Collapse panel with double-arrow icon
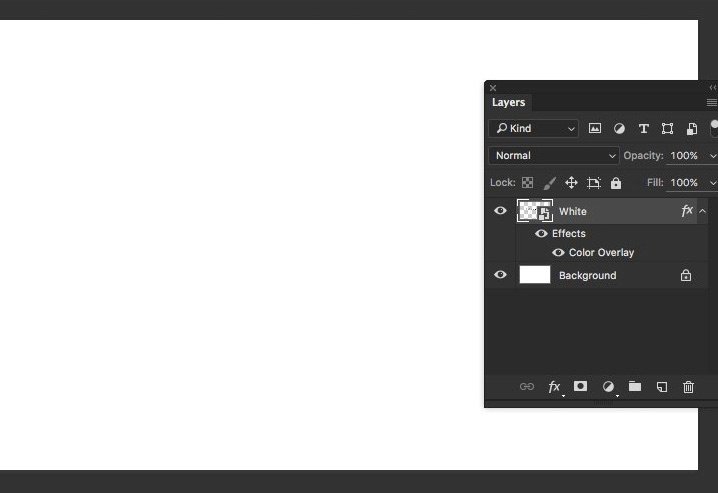This screenshot has height=493, width=718. pos(713,87)
